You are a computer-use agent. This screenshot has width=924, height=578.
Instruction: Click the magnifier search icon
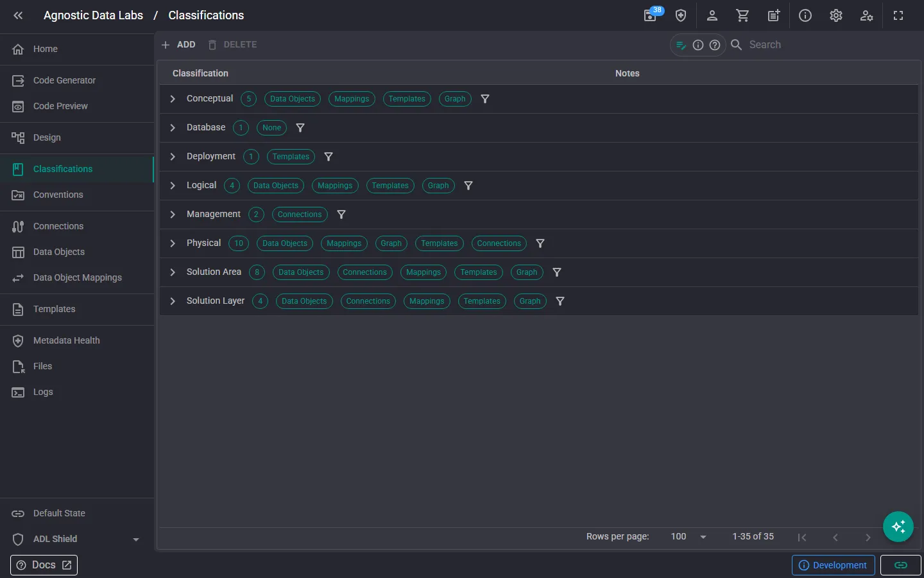coord(737,45)
